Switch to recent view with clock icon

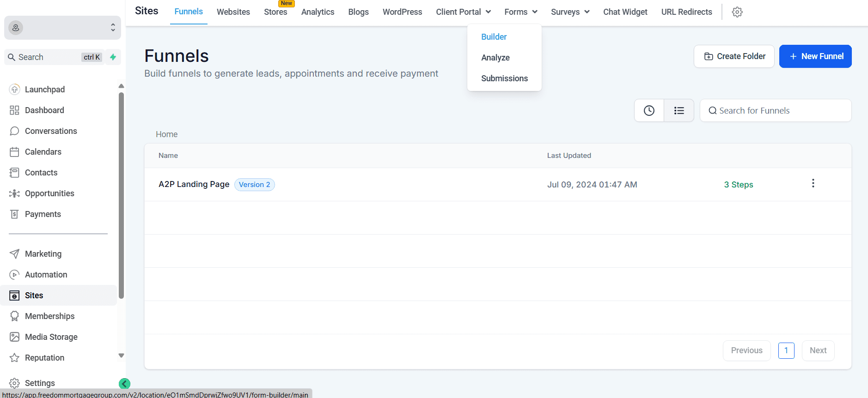(x=649, y=111)
